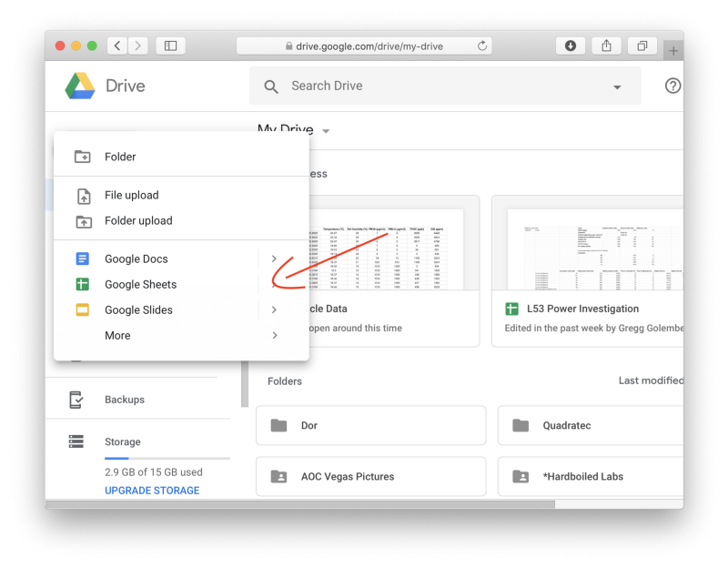Click the Drive wordmark text
This screenshot has height=568, width=728.
pos(126,86)
